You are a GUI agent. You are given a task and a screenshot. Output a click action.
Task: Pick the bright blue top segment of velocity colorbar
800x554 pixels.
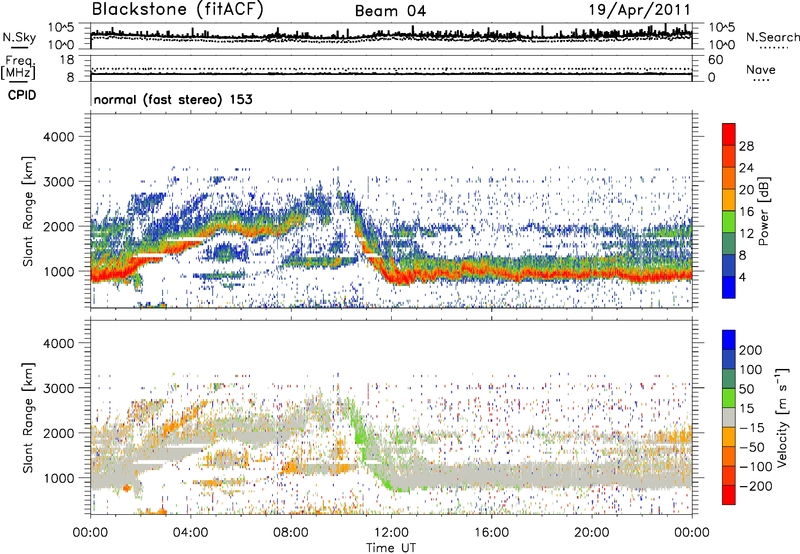tap(729, 339)
